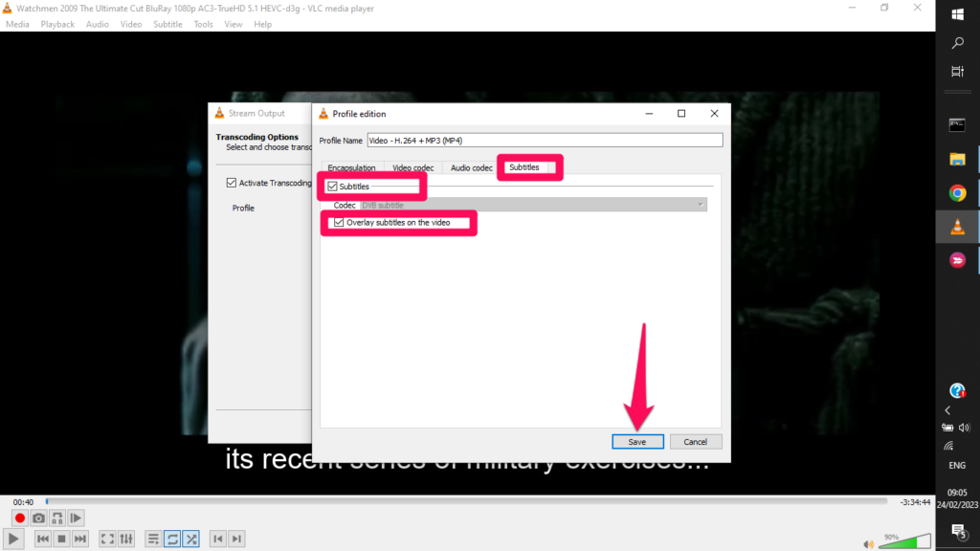This screenshot has height=551, width=980.
Task: Click remaining time -3:34:44
Action: pyautogui.click(x=915, y=502)
